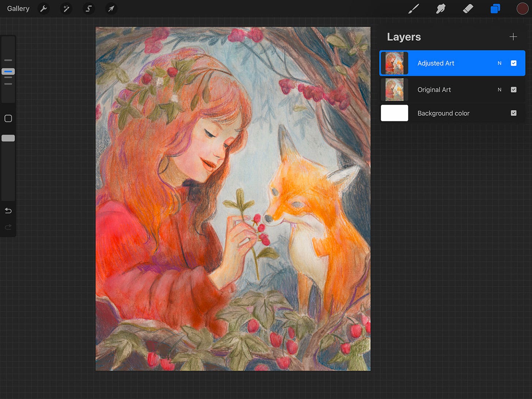Toggle visibility of Original Art layer
Viewport: 532px width, 399px height.
tap(514, 90)
